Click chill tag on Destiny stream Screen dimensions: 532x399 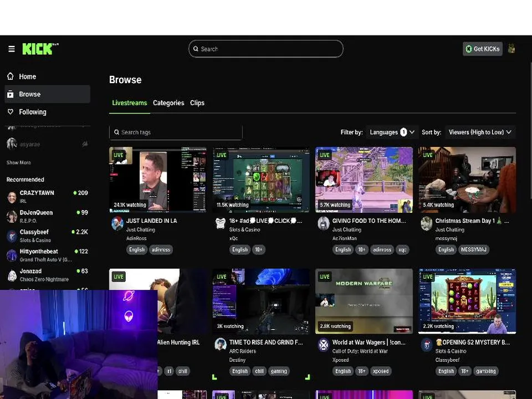[259, 371]
